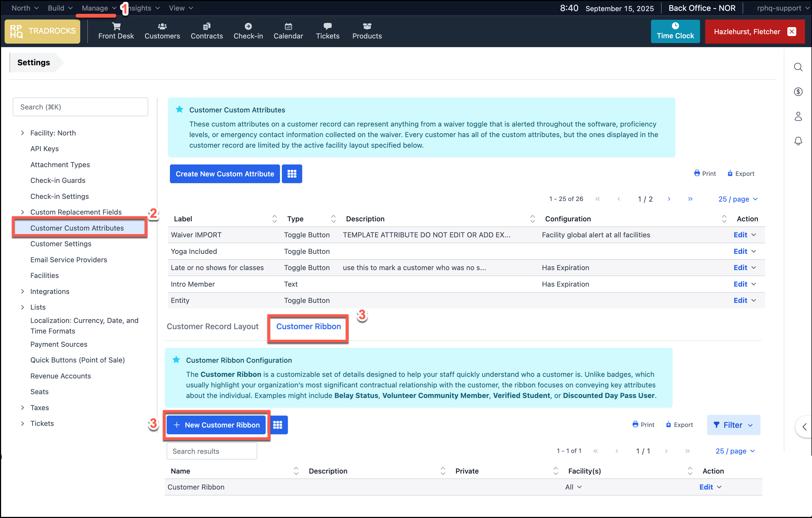Click the grid columns icon beside Create New Custom Attribute
Screen dimensions: 812x518
click(x=292, y=174)
